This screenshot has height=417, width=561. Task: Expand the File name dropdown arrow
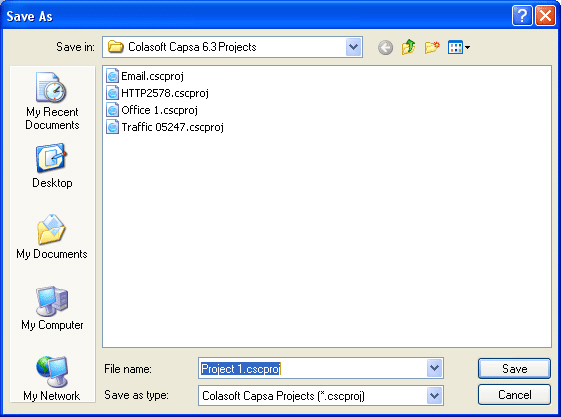(x=434, y=368)
